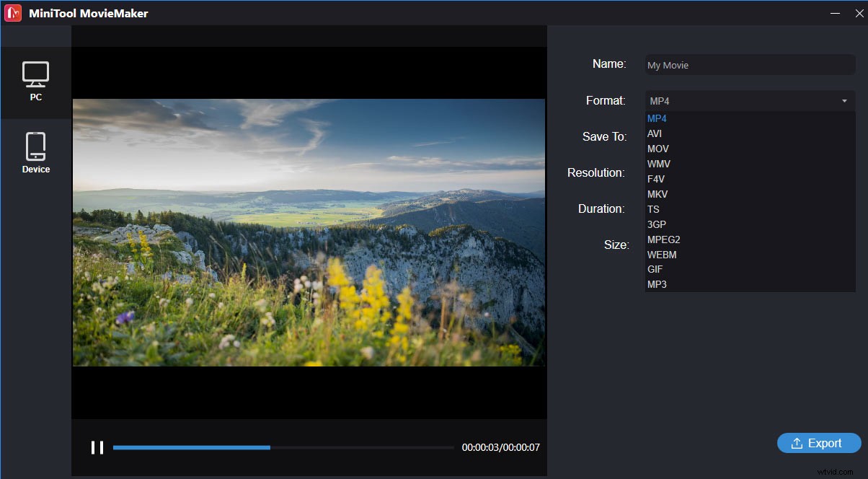This screenshot has width=868, height=479.
Task: Choose MOV from the format list
Action: [x=657, y=149]
